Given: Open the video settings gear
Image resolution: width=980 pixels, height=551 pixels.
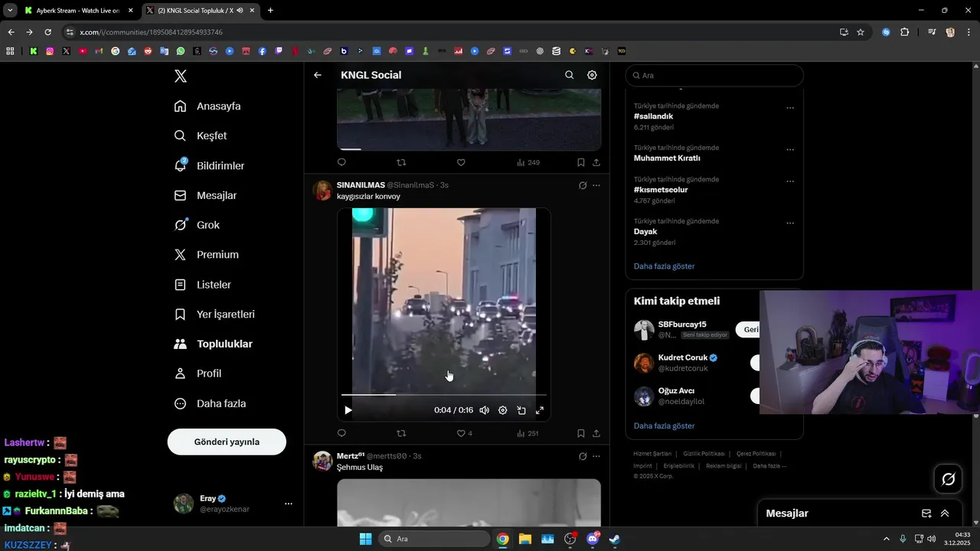Looking at the screenshot, I should pyautogui.click(x=503, y=410).
